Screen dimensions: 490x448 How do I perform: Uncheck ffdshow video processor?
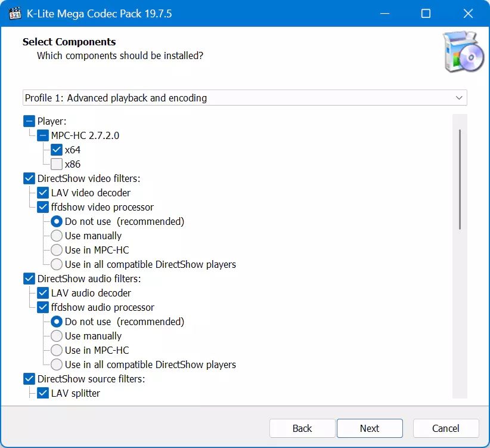pyautogui.click(x=43, y=207)
